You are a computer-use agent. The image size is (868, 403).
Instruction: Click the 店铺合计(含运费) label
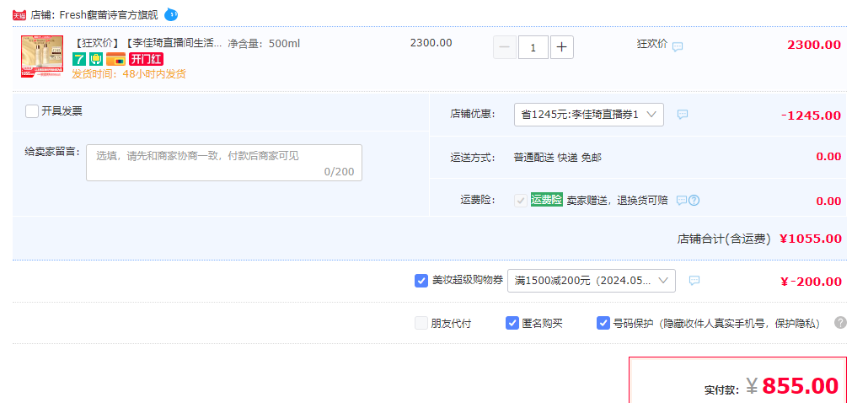[724, 239]
